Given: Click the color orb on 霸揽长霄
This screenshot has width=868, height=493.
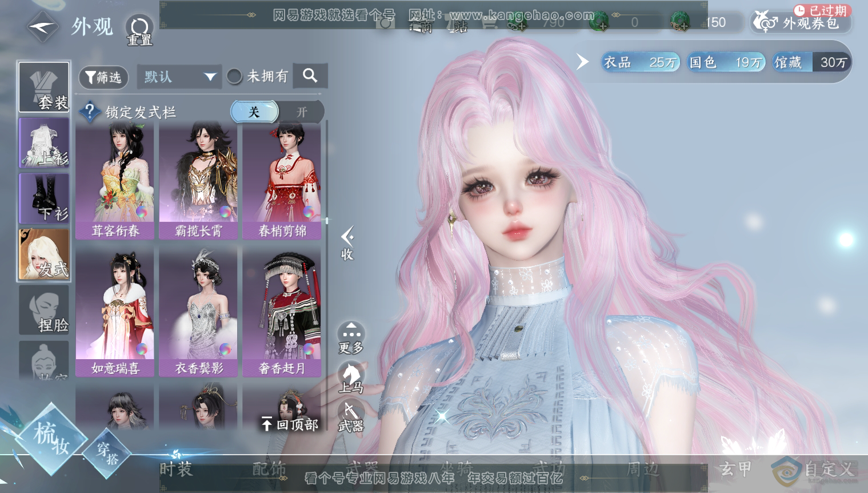Looking at the screenshot, I should [225, 212].
